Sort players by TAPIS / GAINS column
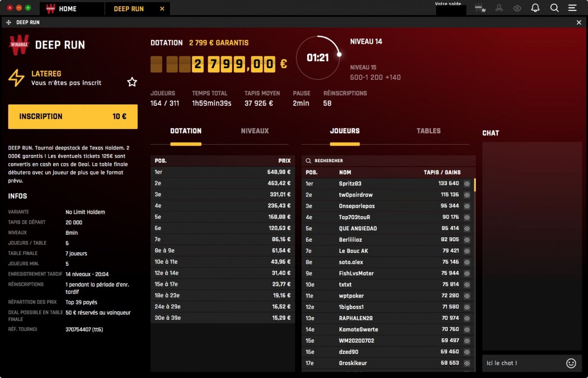 [x=442, y=173]
